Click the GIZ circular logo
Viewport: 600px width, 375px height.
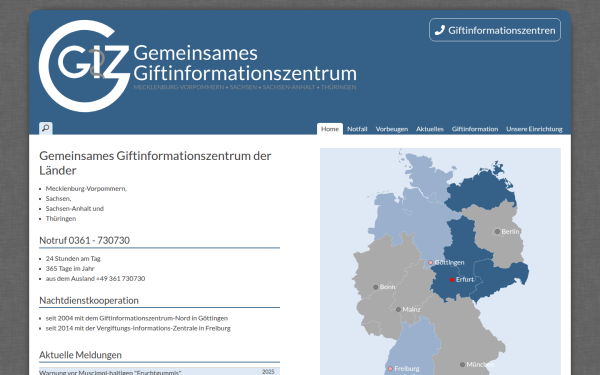click(x=84, y=66)
